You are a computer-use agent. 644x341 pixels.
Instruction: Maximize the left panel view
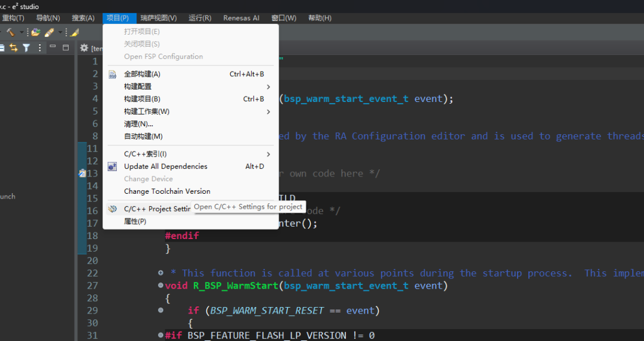point(66,47)
